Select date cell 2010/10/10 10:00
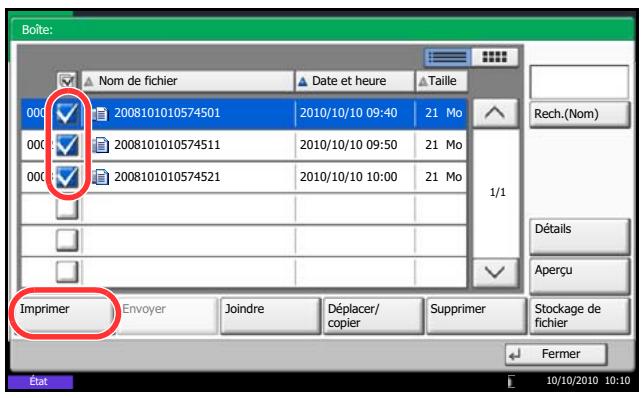Viewport: 643px width, 398px height. pos(348,177)
